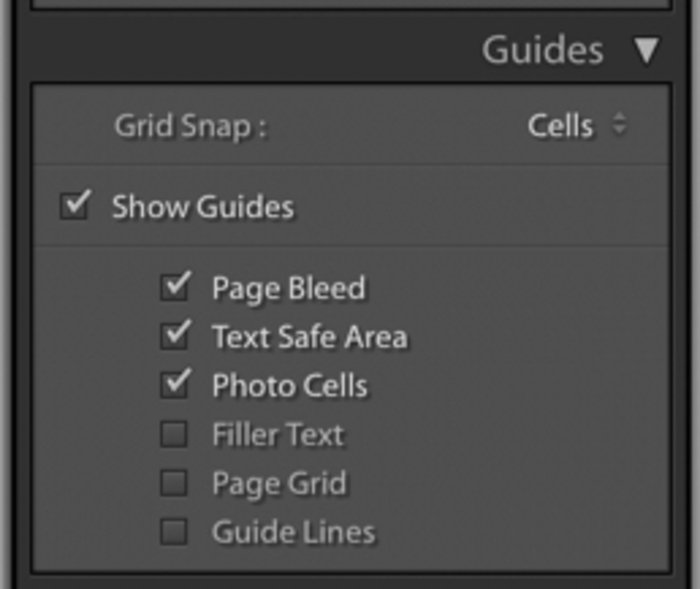Tick the Guide Lines checkbox

(x=175, y=532)
